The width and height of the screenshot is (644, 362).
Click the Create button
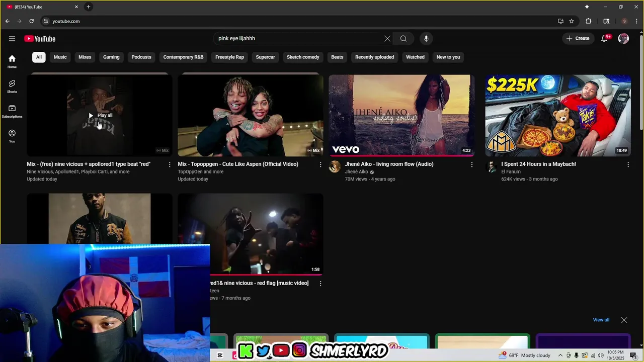(x=578, y=39)
